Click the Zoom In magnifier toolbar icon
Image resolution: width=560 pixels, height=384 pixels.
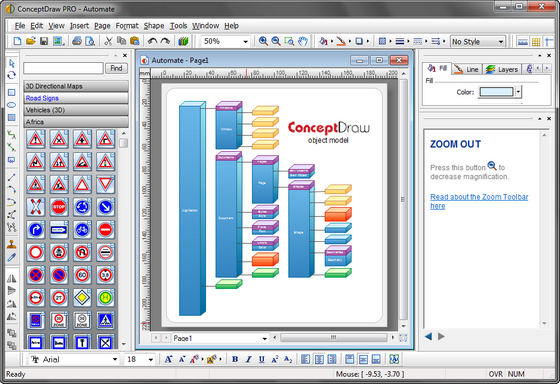tap(263, 41)
